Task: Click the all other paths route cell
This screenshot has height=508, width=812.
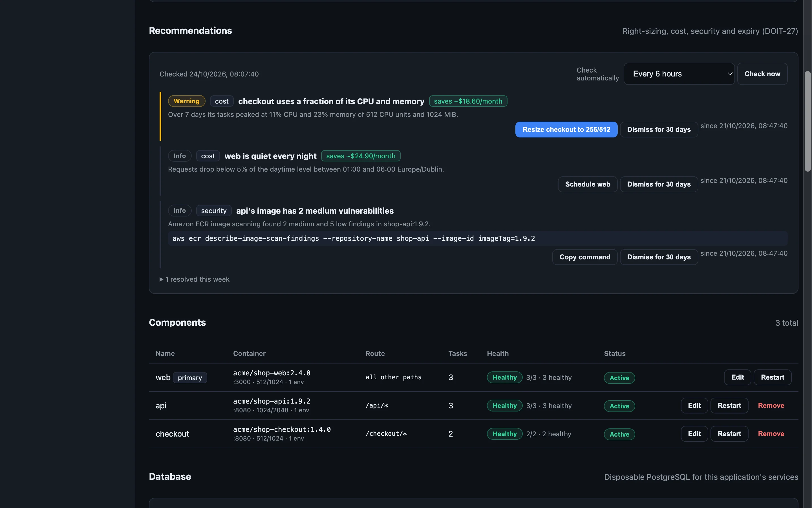Action: click(x=393, y=377)
